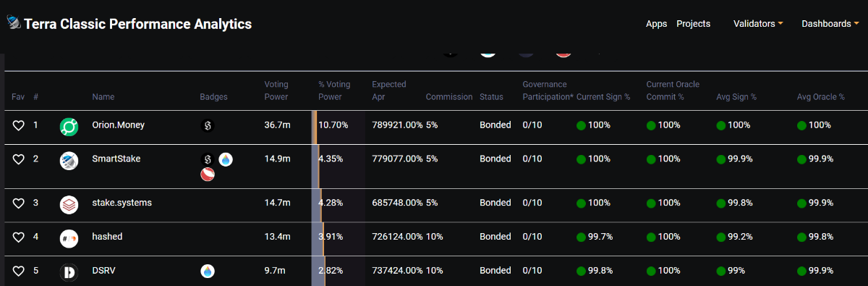
Task: Mark stake.systems as favorite
Action: pos(19,203)
